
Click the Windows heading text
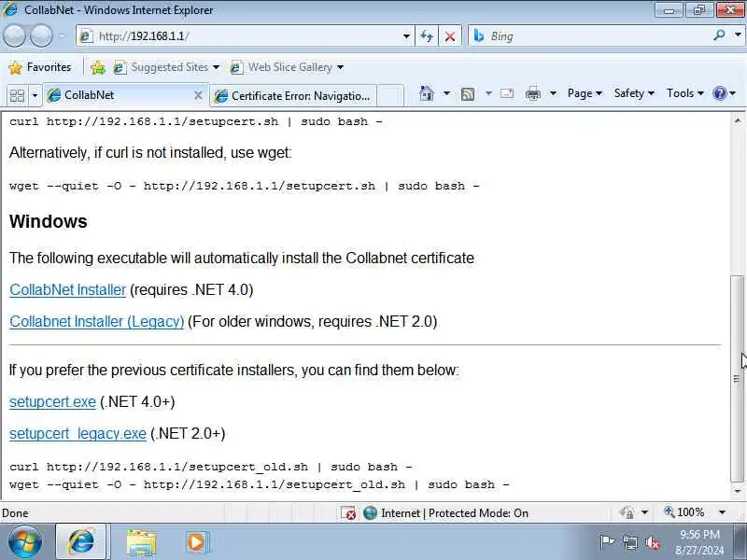[x=49, y=221]
